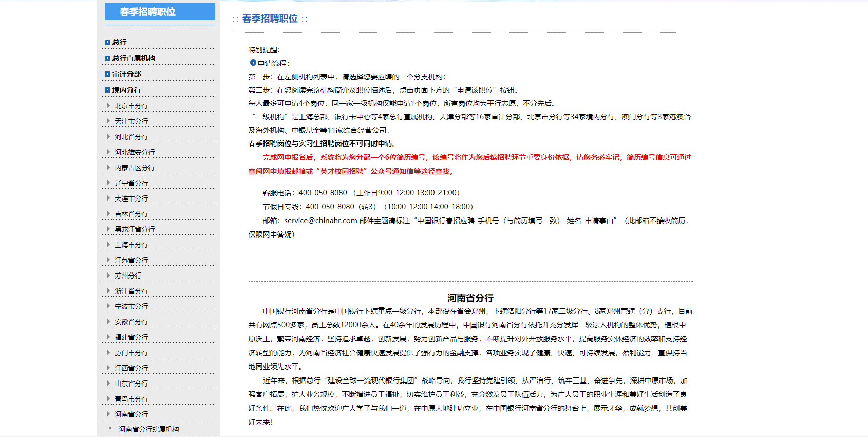The image size is (868, 437).
Task: Select 厦门市分行 in the branch list
Action: click(x=131, y=353)
